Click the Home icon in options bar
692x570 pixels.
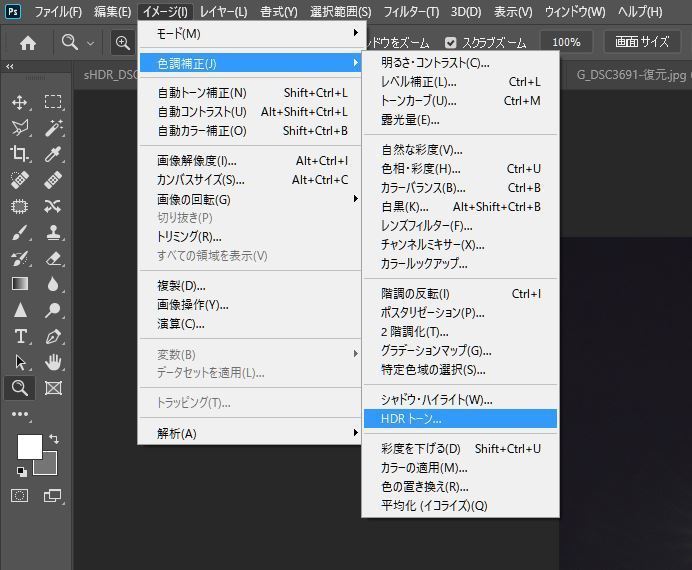(x=28, y=43)
